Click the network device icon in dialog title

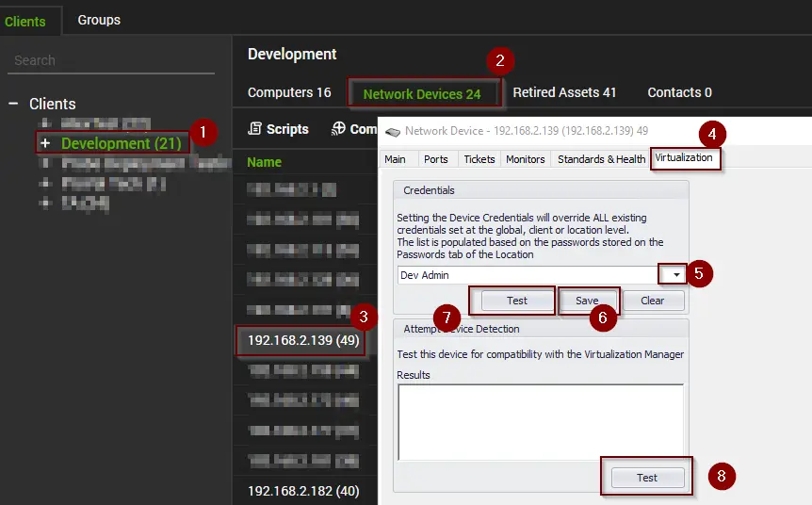pyautogui.click(x=393, y=132)
